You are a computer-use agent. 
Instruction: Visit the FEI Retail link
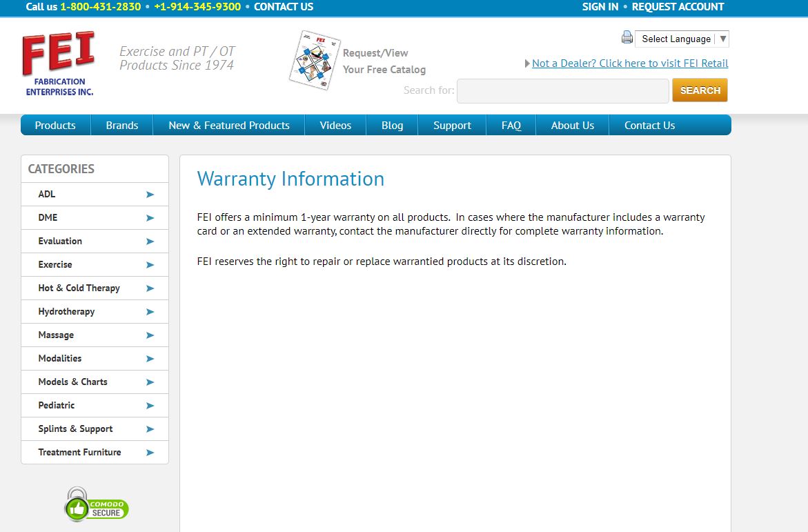[630, 63]
